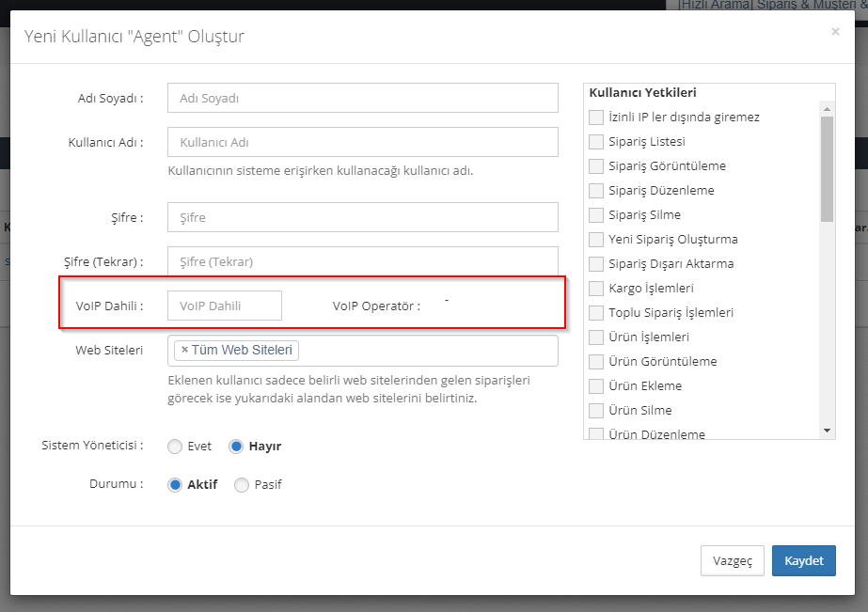
Task: Open the Web Siteleri selection field
Action: [428, 351]
